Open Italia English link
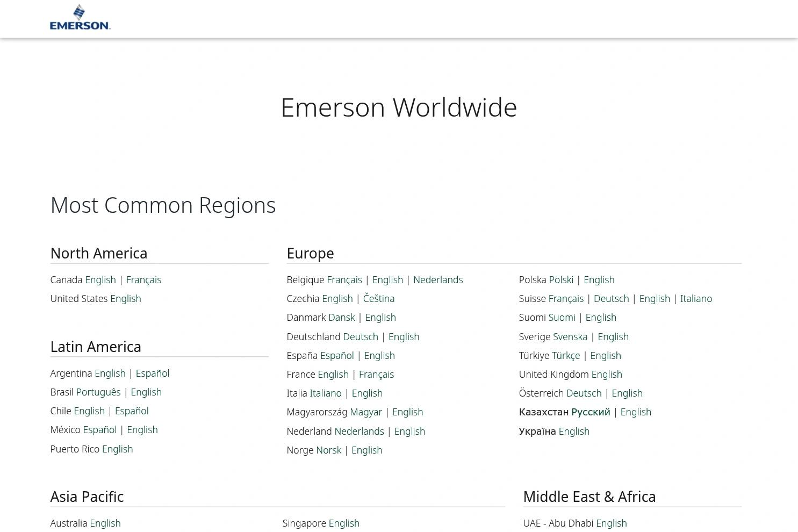The image size is (798, 532). click(x=368, y=393)
